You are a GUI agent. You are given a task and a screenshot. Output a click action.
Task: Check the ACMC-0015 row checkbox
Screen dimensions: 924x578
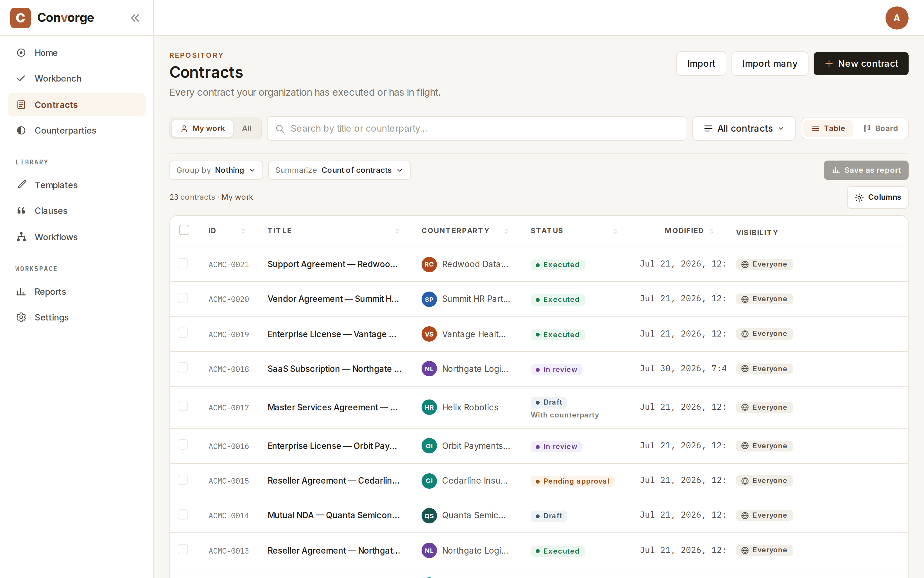[183, 480]
